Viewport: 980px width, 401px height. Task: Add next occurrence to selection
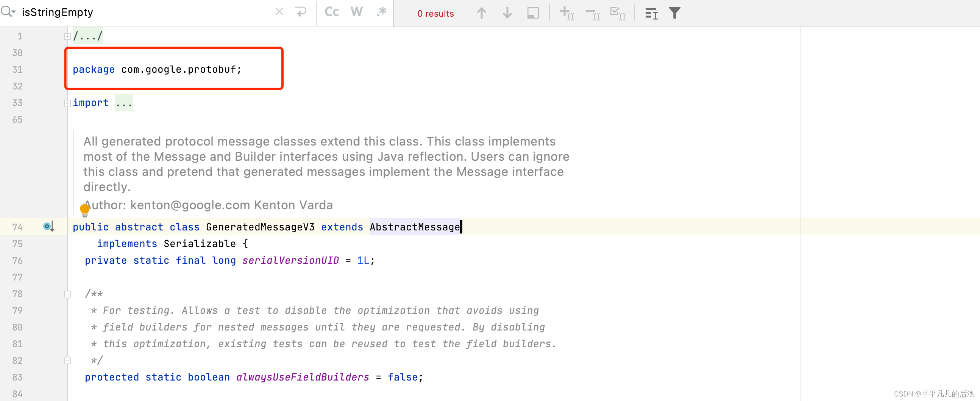tap(566, 13)
